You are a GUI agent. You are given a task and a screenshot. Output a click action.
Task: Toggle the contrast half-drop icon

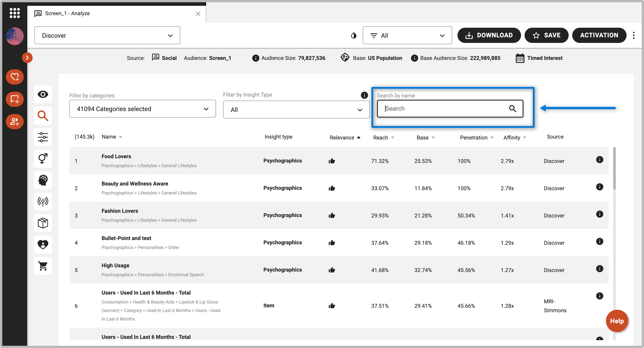click(x=353, y=36)
